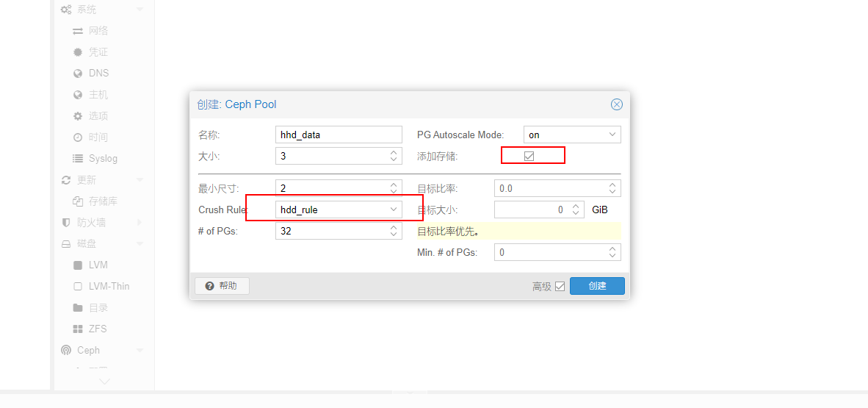
Task: Open Syslog in the sidebar
Action: [x=103, y=159]
